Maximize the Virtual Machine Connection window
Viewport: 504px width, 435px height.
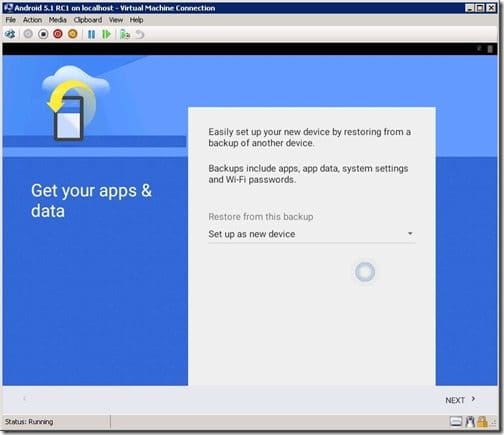[x=480, y=8]
